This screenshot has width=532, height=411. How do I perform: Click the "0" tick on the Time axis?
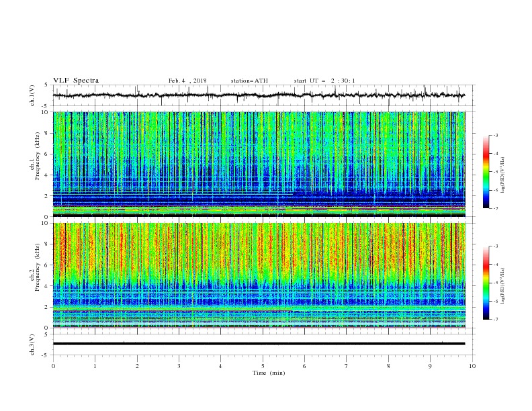pyautogui.click(x=53, y=366)
